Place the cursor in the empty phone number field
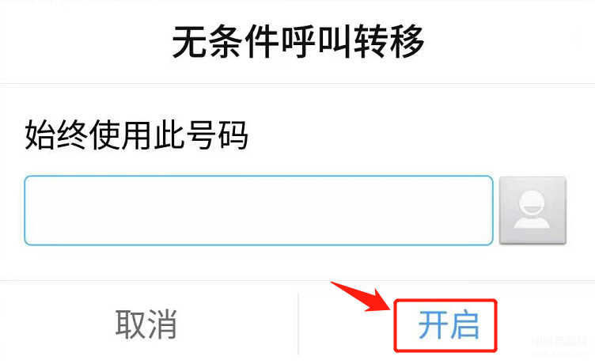The width and height of the screenshot is (595, 364). coord(259,210)
